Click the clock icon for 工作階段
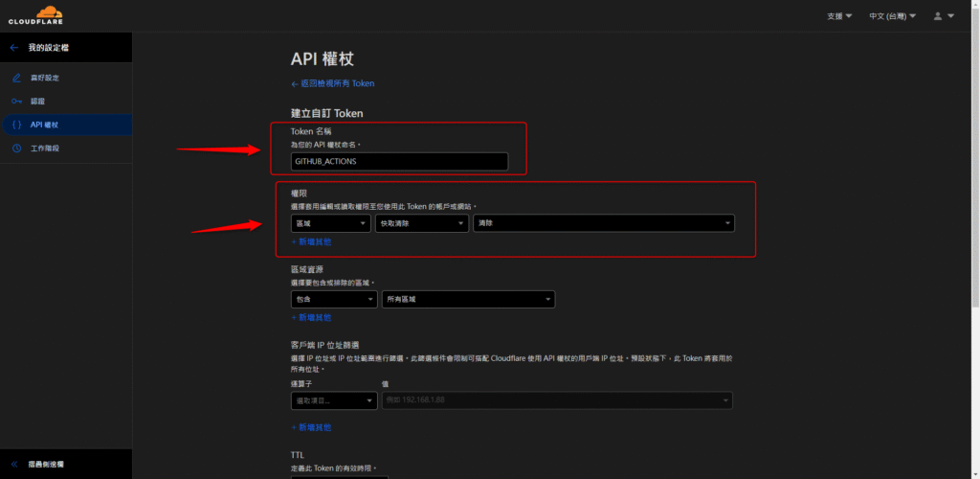The height and width of the screenshot is (479, 980). coord(16,148)
